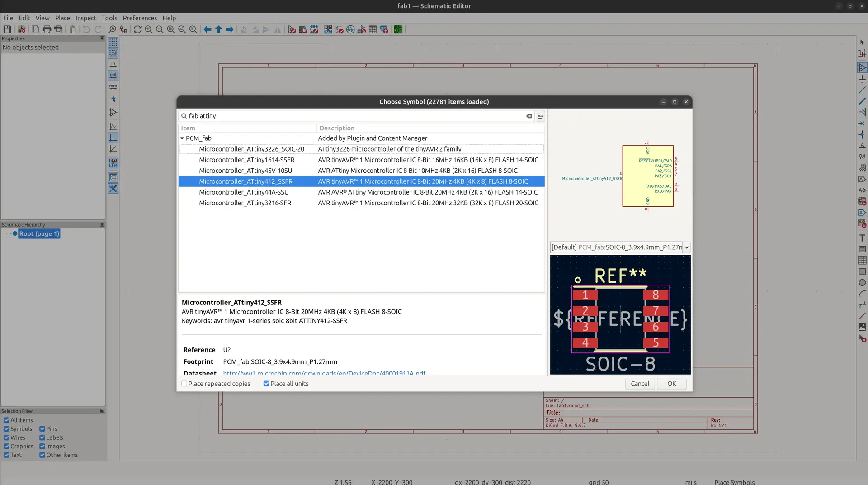Image resolution: width=868 pixels, height=485 pixels.
Task: Select the Draw Buses tool
Action: [x=862, y=101]
